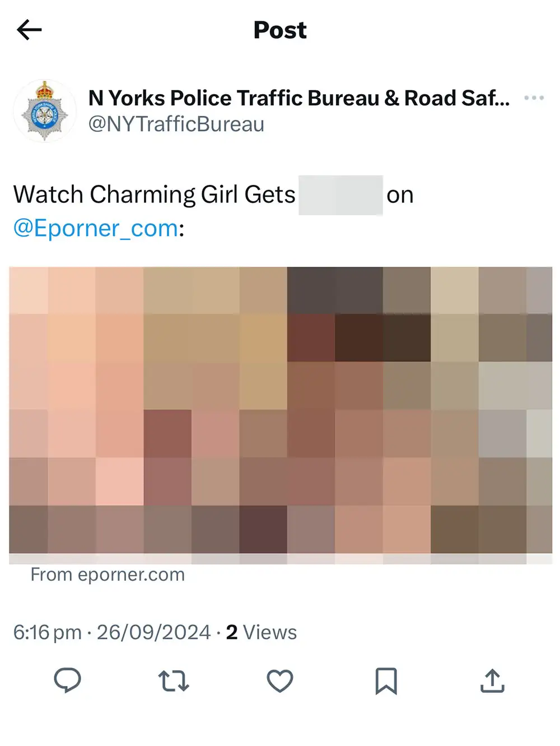Screen dimensions: 560x746
Task: View the '2 Views' analytics count
Action: pyautogui.click(x=262, y=632)
